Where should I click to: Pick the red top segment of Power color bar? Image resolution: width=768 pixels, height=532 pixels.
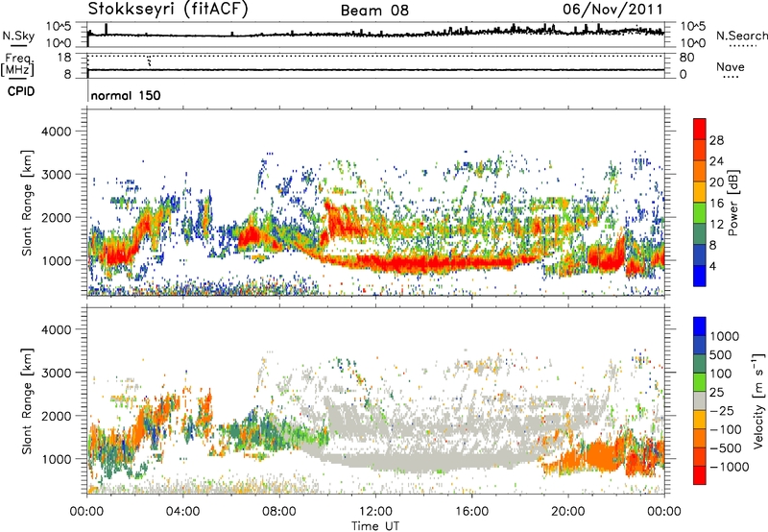pos(700,129)
